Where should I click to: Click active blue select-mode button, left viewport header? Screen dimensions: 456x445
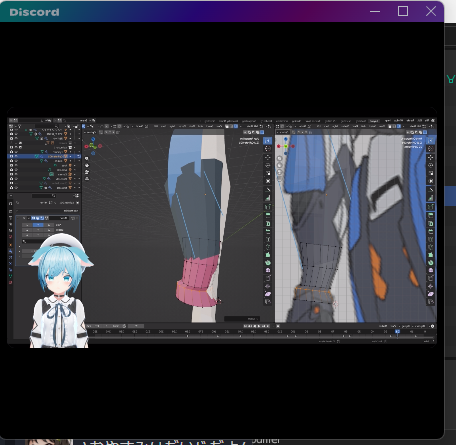(x=236, y=126)
